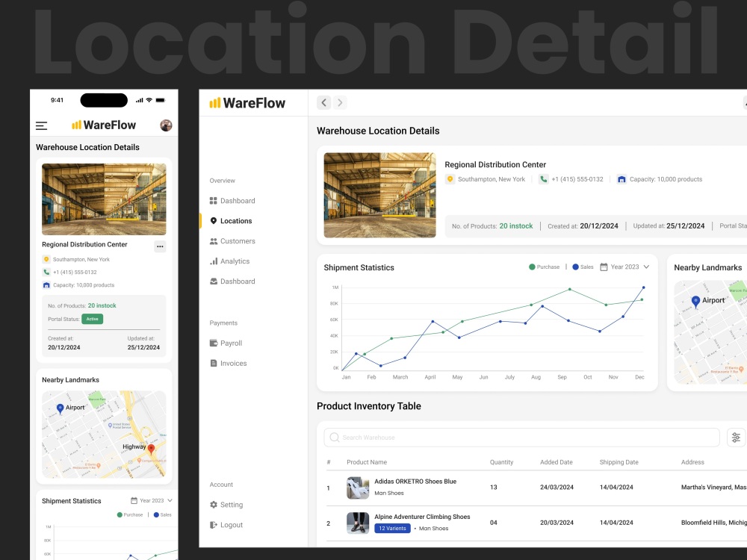The height and width of the screenshot is (560, 747).
Task: Toggle the Sales legend on mobile chart
Action: 162,514
